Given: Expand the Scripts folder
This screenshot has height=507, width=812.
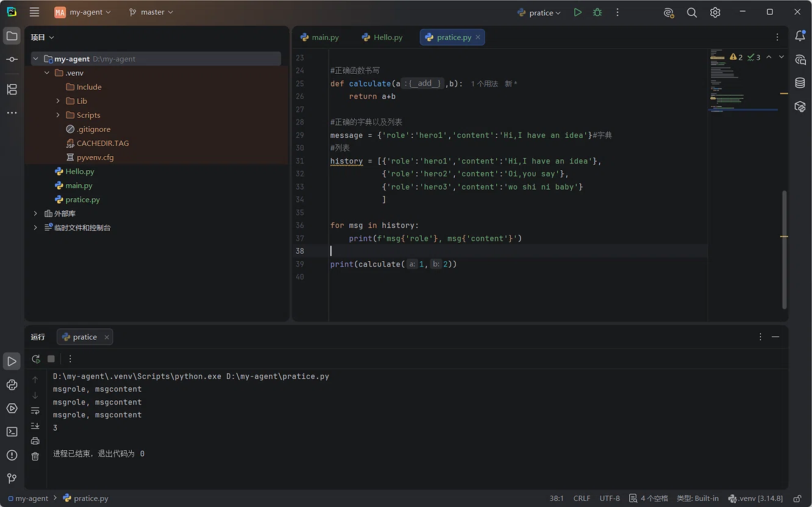Looking at the screenshot, I should click(58, 115).
